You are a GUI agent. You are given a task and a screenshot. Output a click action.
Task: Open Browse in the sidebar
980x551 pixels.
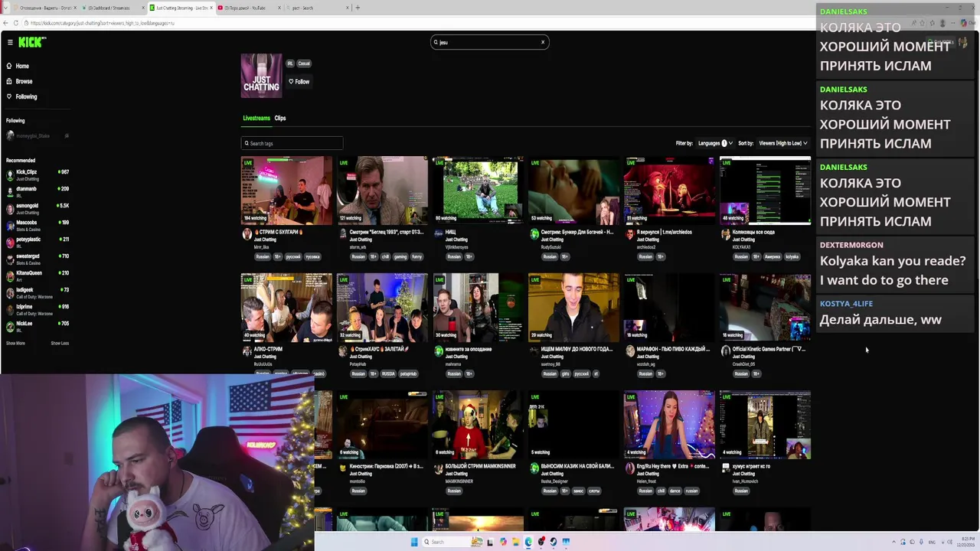pyautogui.click(x=20, y=81)
